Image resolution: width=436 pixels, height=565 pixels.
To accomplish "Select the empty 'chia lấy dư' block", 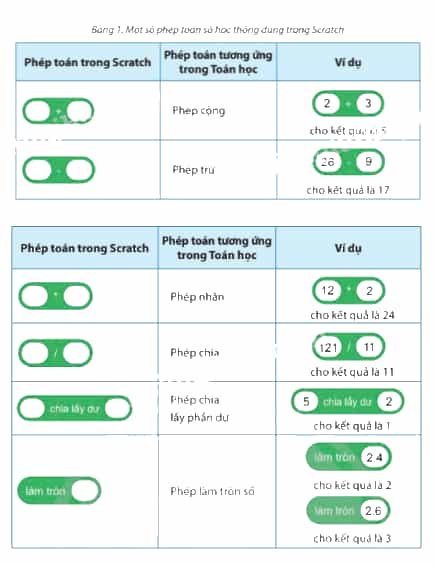I will 75,408.
